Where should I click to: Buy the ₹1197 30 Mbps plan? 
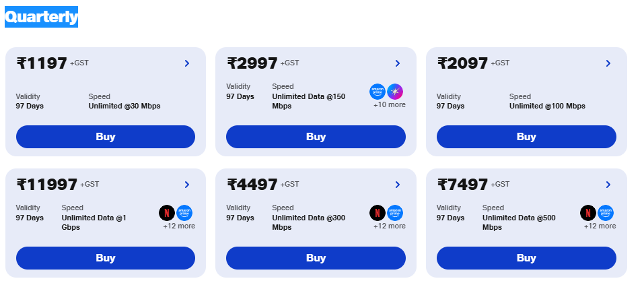tap(106, 137)
